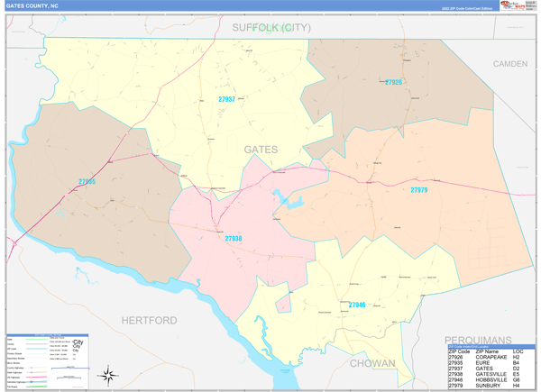Click the CAMDEN county label

click(x=509, y=64)
